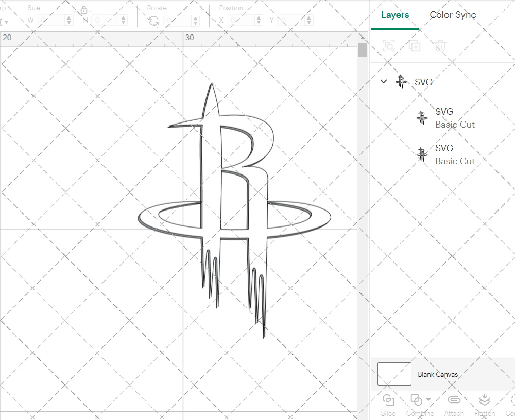Click the canvas vertical scrollbar thumb
The width and height of the screenshot is (515, 420).
point(363,49)
